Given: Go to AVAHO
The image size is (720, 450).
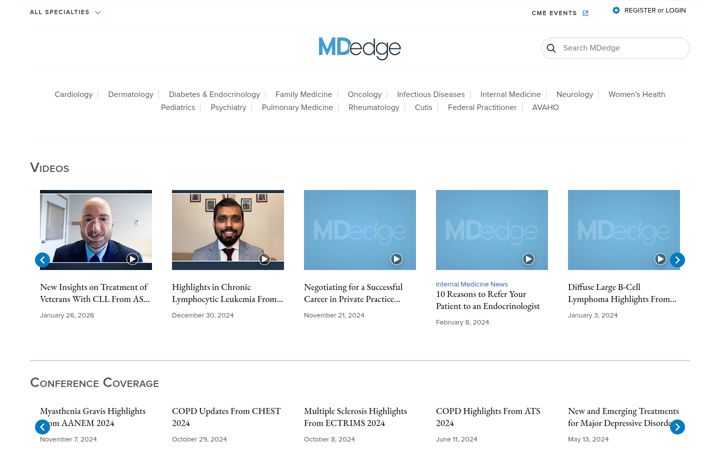Looking at the screenshot, I should (x=545, y=107).
